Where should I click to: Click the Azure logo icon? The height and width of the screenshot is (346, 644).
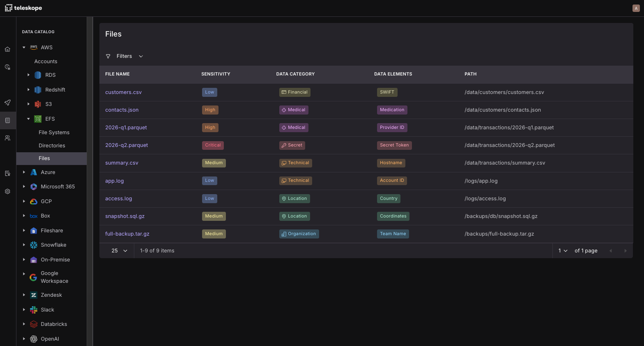tap(34, 172)
